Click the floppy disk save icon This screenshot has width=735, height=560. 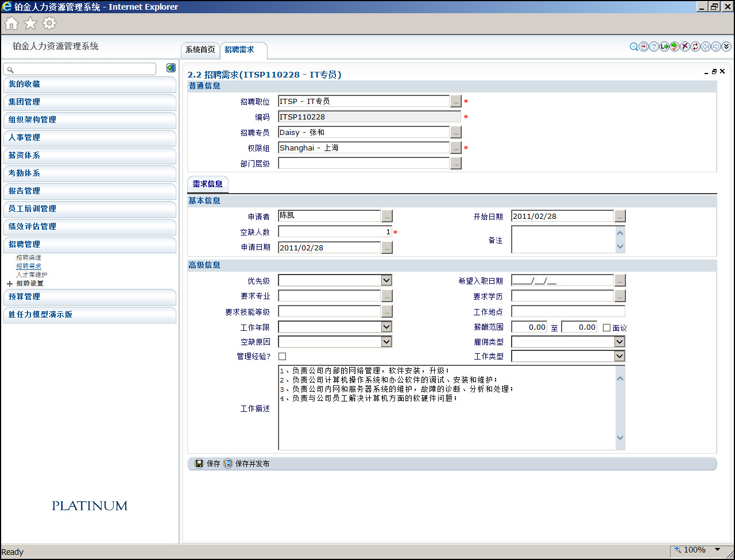(x=199, y=464)
